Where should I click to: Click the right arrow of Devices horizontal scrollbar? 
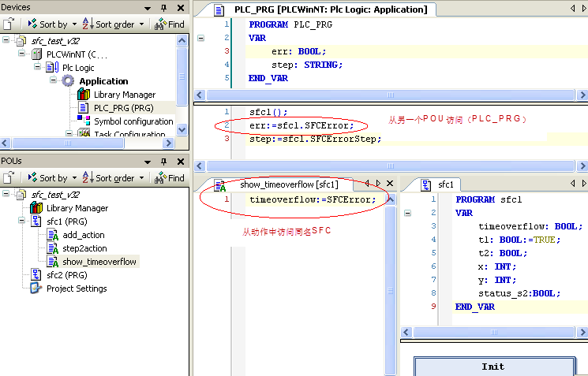[x=168, y=143]
